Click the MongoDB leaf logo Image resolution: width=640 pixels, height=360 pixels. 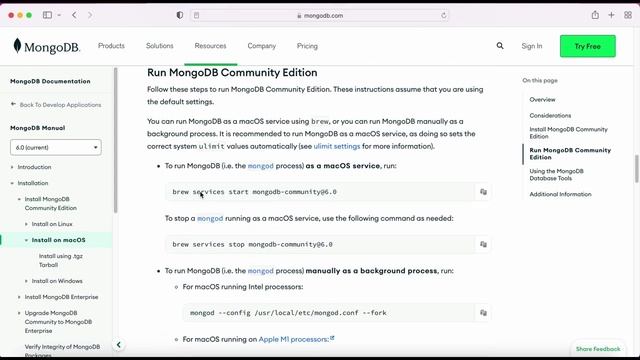pyautogui.click(x=17, y=46)
